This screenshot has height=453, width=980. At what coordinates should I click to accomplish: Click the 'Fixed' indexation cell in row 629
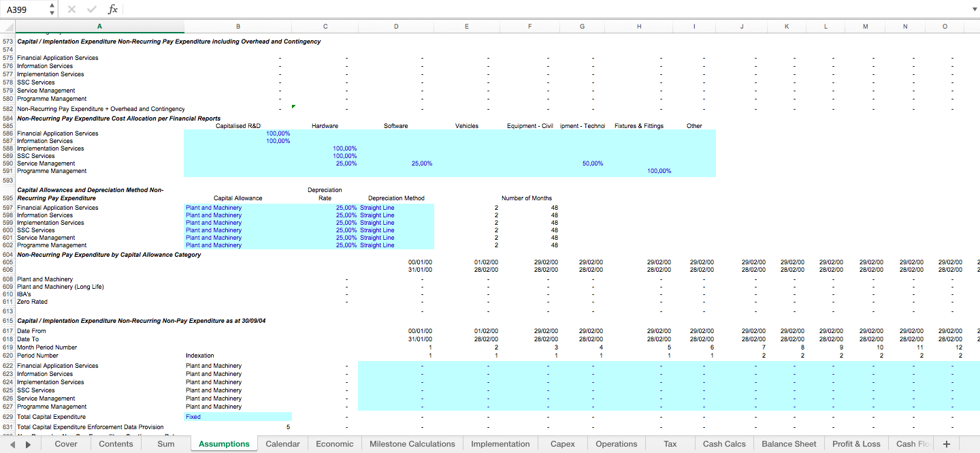(x=238, y=417)
